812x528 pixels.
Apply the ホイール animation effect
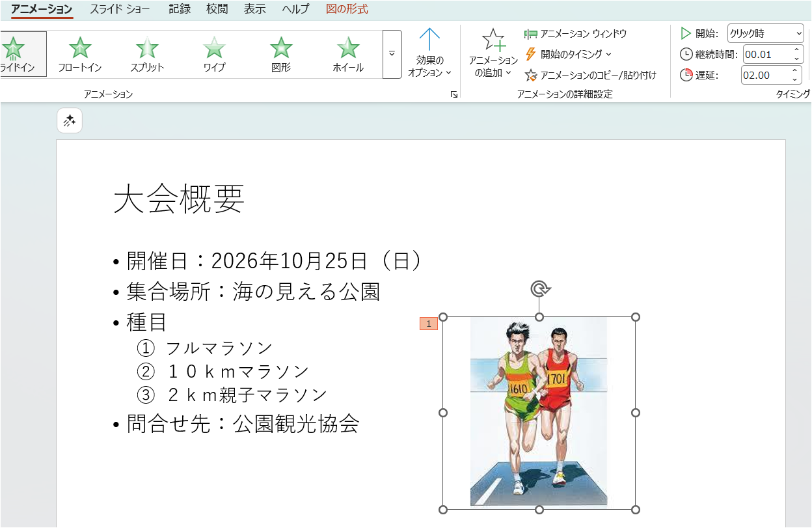[x=348, y=54]
